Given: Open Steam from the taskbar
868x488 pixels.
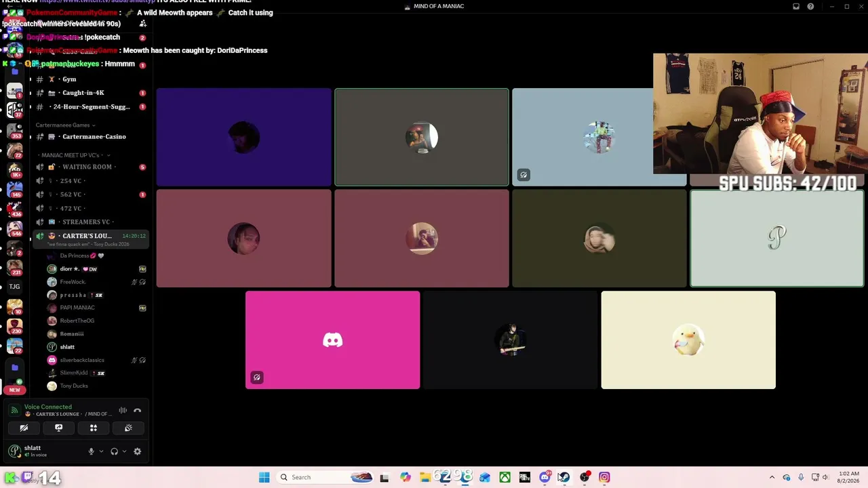Looking at the screenshot, I should (x=564, y=477).
